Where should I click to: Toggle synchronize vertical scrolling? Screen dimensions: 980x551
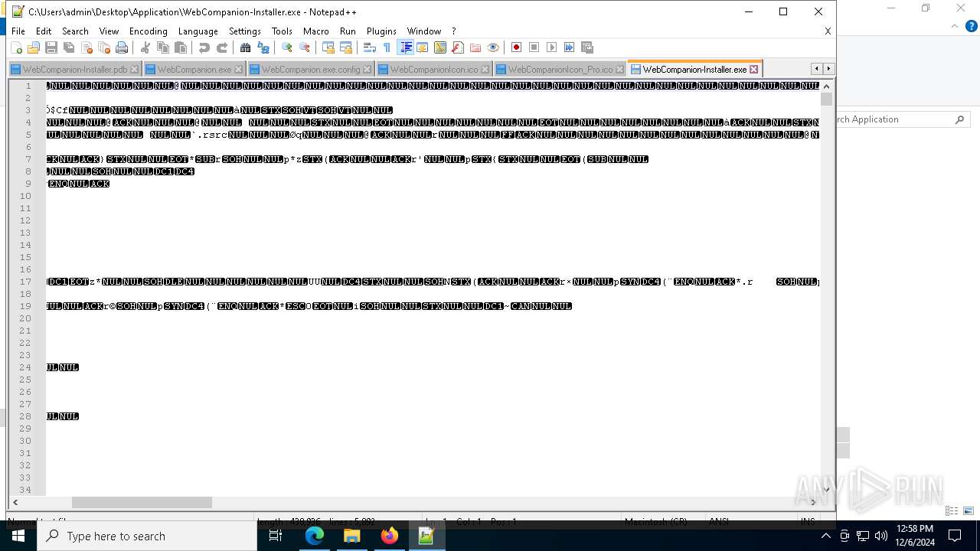(x=328, y=47)
